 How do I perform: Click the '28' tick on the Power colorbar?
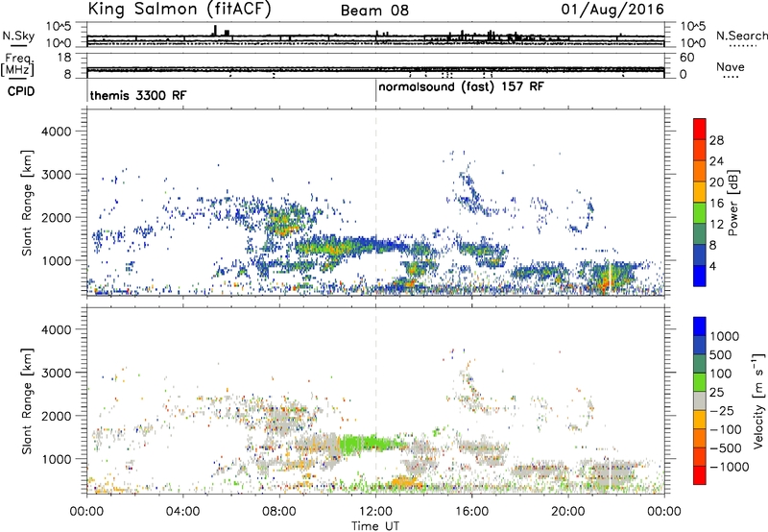[716, 140]
